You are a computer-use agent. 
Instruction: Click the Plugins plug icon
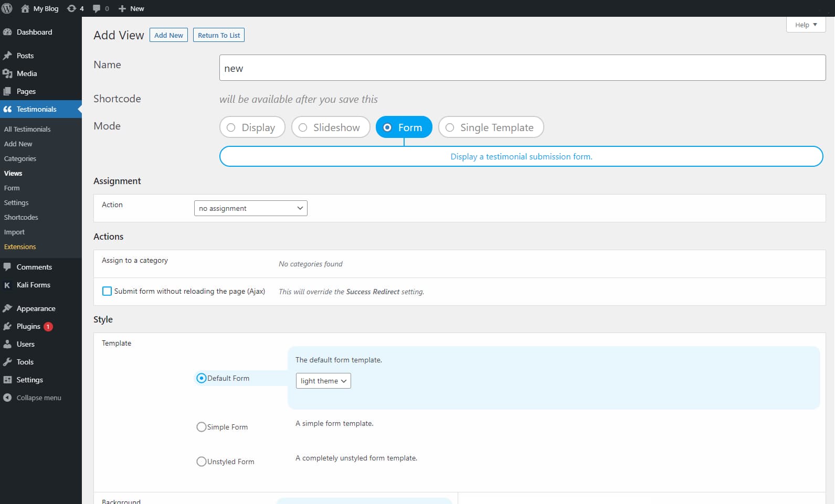coord(7,326)
